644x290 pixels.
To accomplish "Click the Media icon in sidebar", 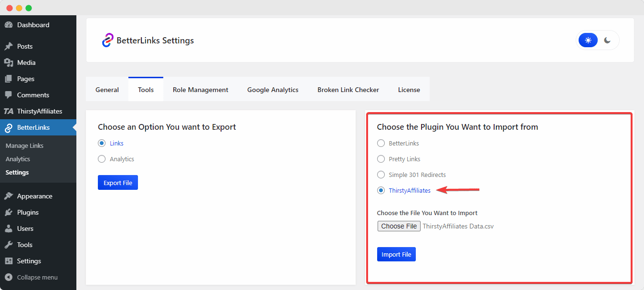I will (x=9, y=62).
